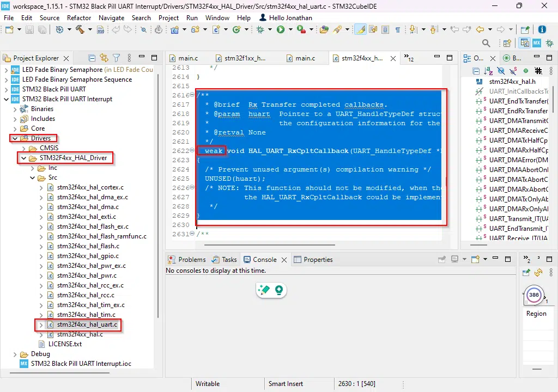The width and height of the screenshot is (558, 392).
Task: Switch to the Properties tab
Action: pyautogui.click(x=313, y=260)
